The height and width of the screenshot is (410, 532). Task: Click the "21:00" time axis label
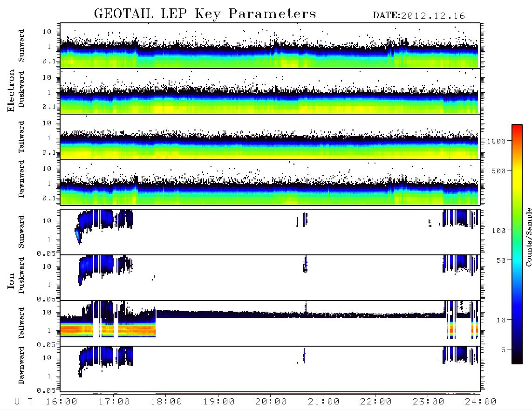(x=324, y=402)
